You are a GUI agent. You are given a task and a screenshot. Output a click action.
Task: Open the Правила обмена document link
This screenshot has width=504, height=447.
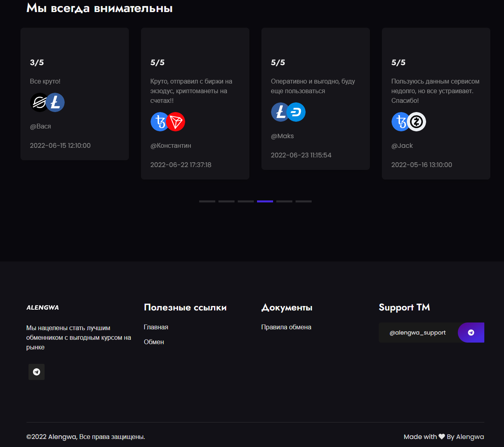[286, 327]
